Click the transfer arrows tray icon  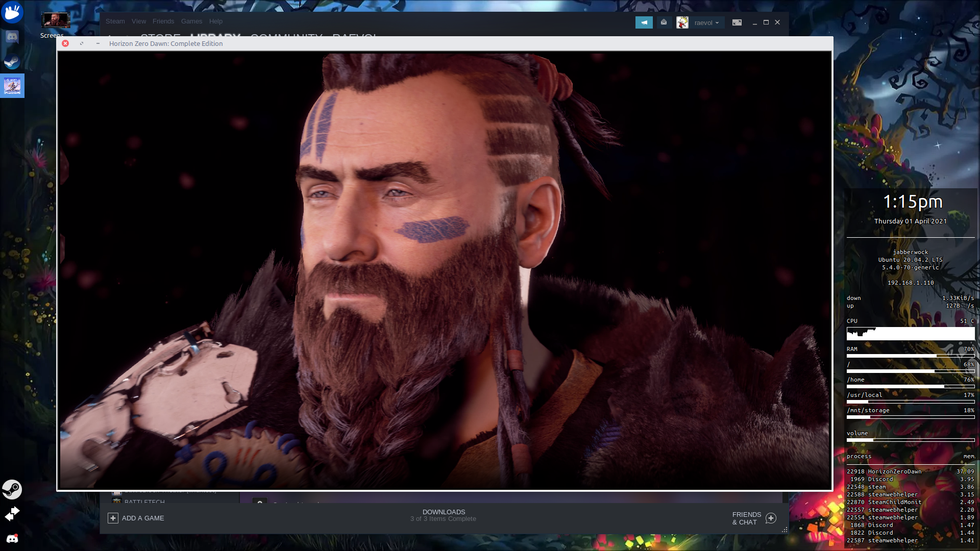point(12,514)
